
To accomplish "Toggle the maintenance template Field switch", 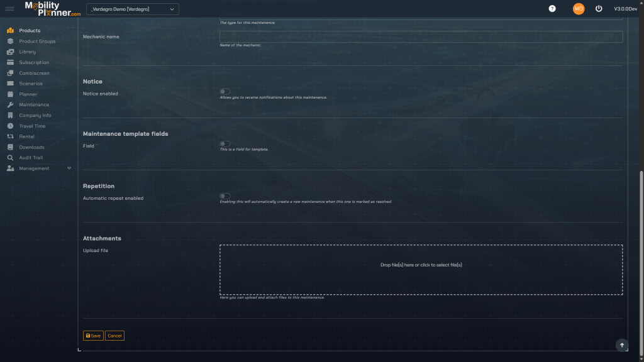I will click(225, 144).
